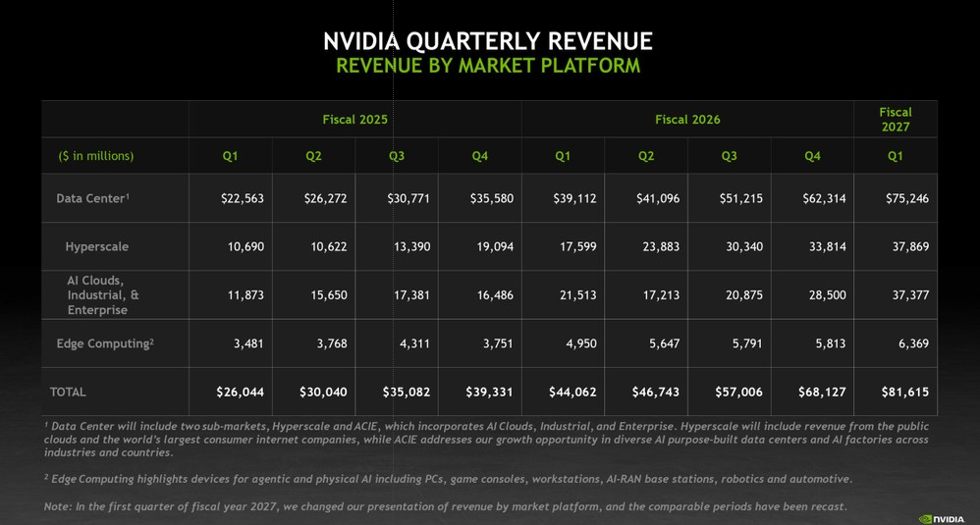
Task: Click the AI Clouds, Industrial & Enterprise label
Action: (x=103, y=294)
